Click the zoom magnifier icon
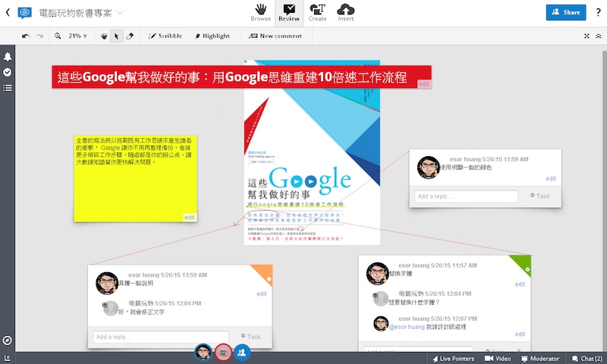This screenshot has height=364, width=607. [x=58, y=36]
